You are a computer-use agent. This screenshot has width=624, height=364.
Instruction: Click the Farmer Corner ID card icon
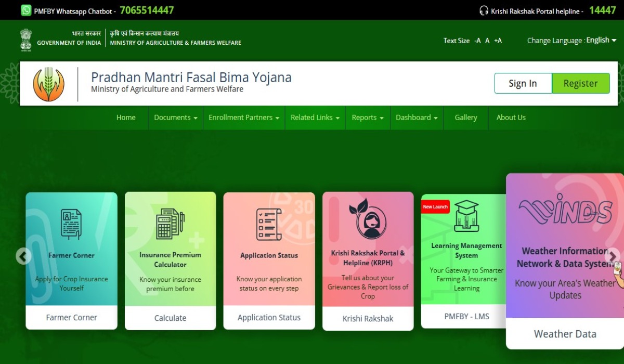(x=71, y=223)
